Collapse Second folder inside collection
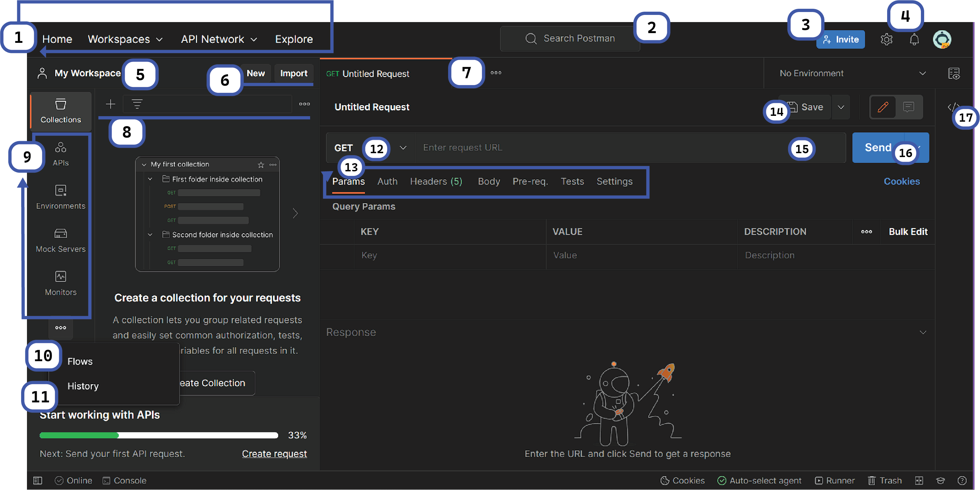 (x=150, y=235)
